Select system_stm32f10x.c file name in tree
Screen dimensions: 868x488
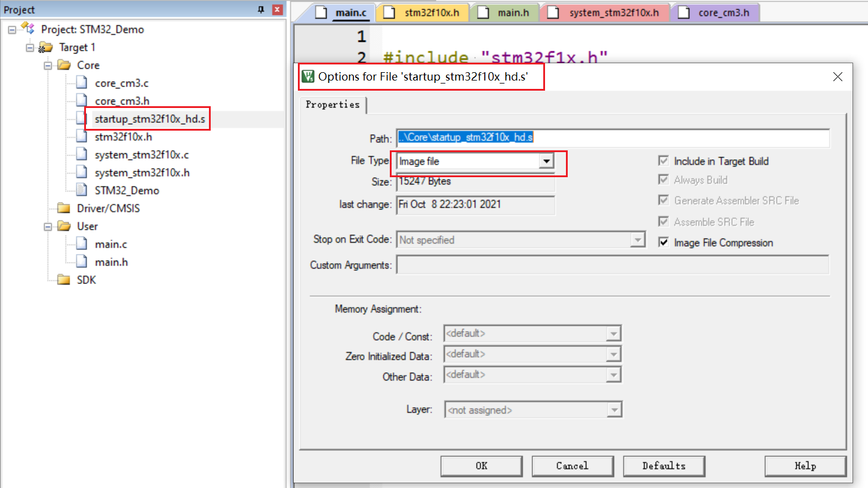[142, 155]
